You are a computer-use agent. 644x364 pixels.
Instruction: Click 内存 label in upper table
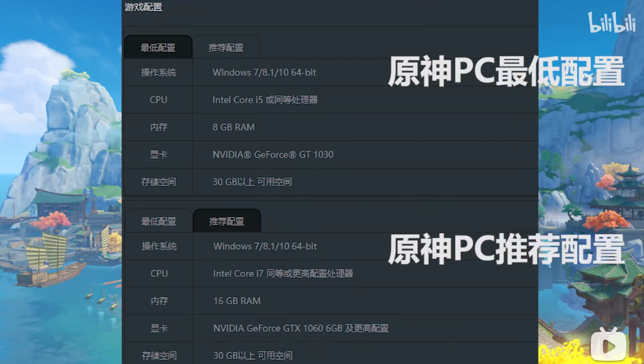(159, 127)
